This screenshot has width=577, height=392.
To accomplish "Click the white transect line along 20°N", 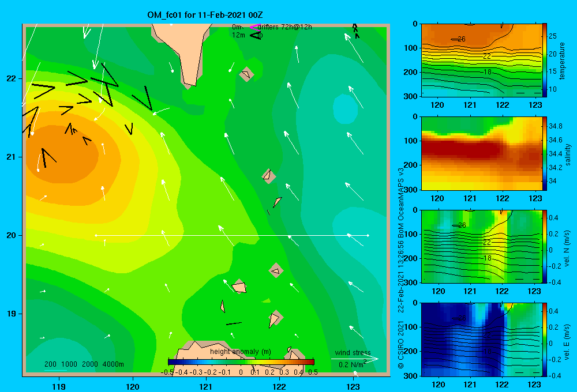I will tap(232, 235).
